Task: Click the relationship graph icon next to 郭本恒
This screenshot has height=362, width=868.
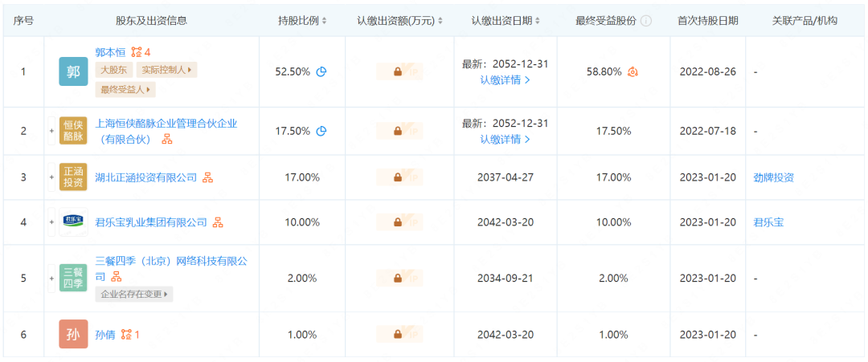Action: click(136, 52)
